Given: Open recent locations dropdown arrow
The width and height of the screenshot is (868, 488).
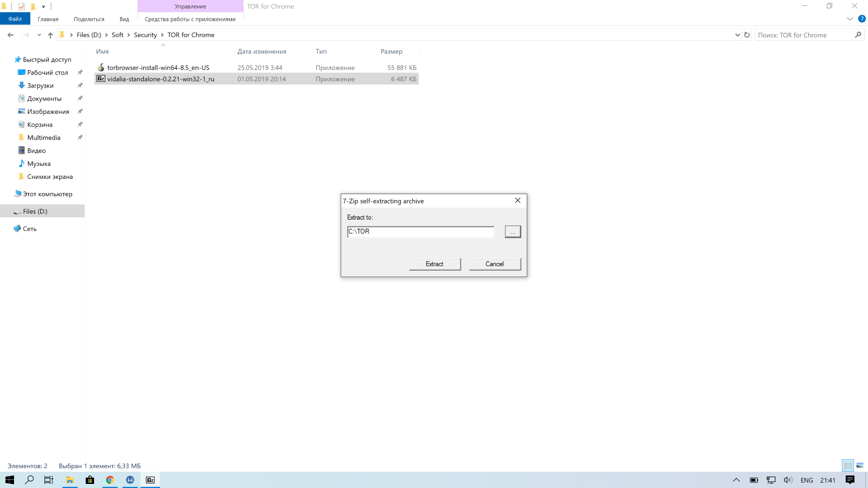Looking at the screenshot, I should pyautogui.click(x=39, y=35).
